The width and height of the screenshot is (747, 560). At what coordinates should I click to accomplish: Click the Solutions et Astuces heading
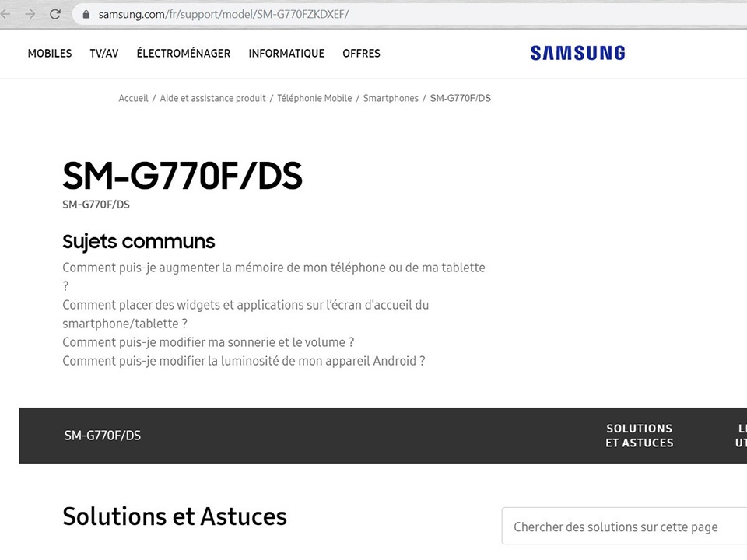click(x=174, y=516)
